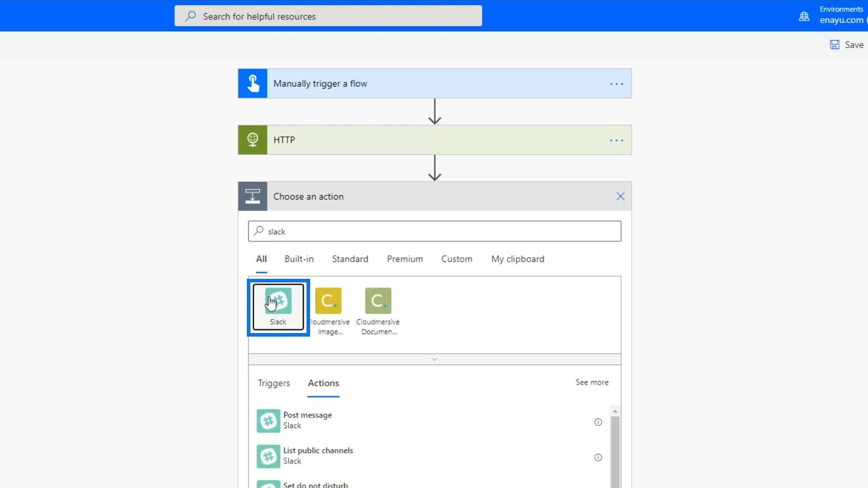The width and height of the screenshot is (868, 488).
Task: Click the actions list scrollbar
Action: (615, 452)
